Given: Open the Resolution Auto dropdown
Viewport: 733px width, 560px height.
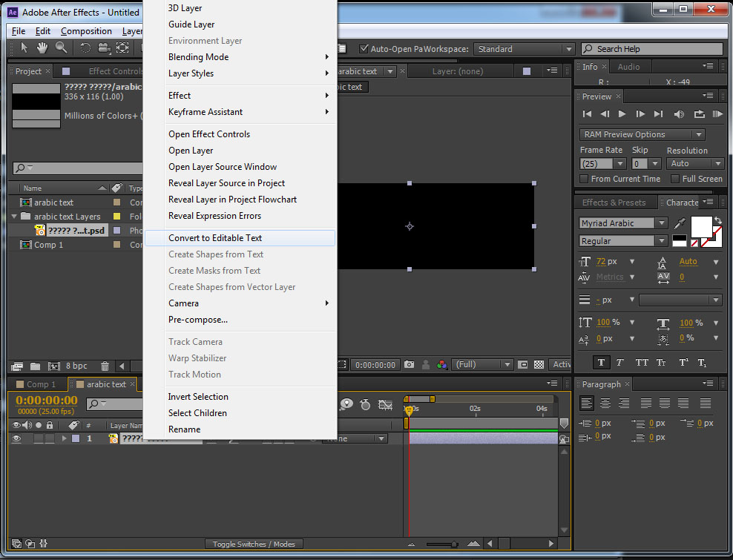Looking at the screenshot, I should [x=695, y=164].
